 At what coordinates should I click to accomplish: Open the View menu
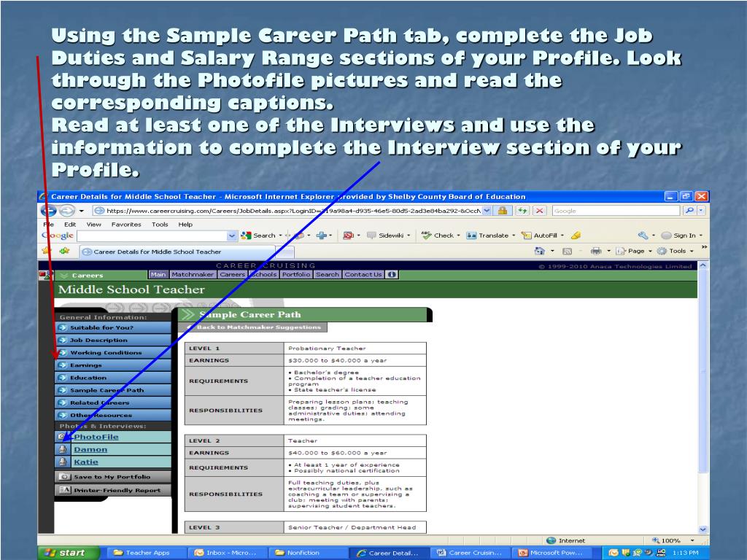pyautogui.click(x=93, y=225)
